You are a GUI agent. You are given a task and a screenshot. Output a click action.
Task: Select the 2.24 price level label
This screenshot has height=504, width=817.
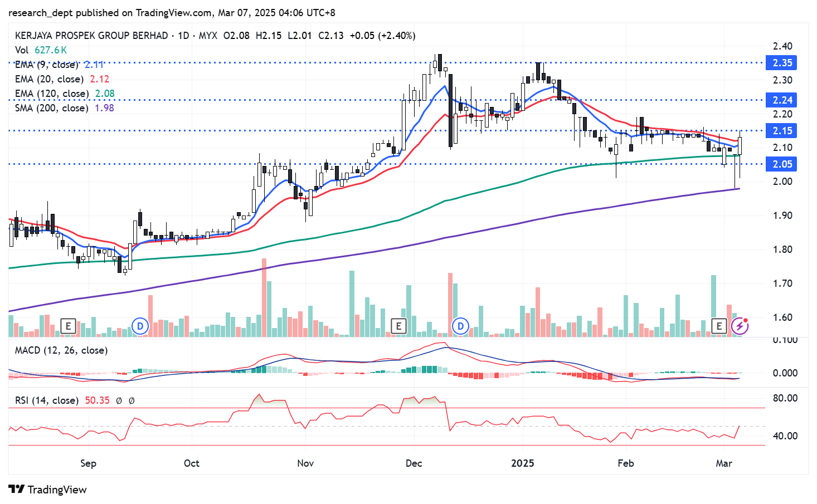coord(782,100)
